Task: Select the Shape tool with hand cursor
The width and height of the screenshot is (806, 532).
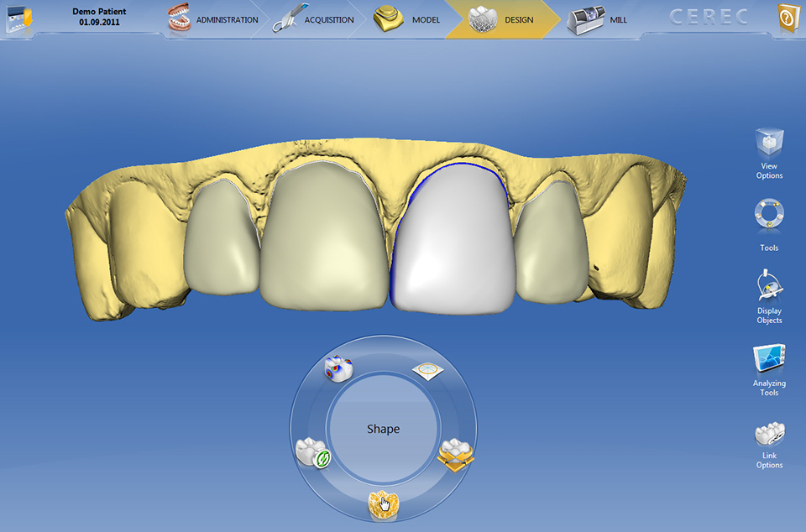Action: [384, 504]
